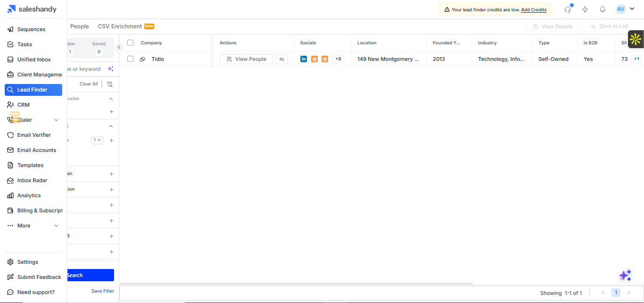Image resolution: width=644 pixels, height=303 pixels.
Task: Click the horizontal table scrollbar
Action: (x=296, y=284)
